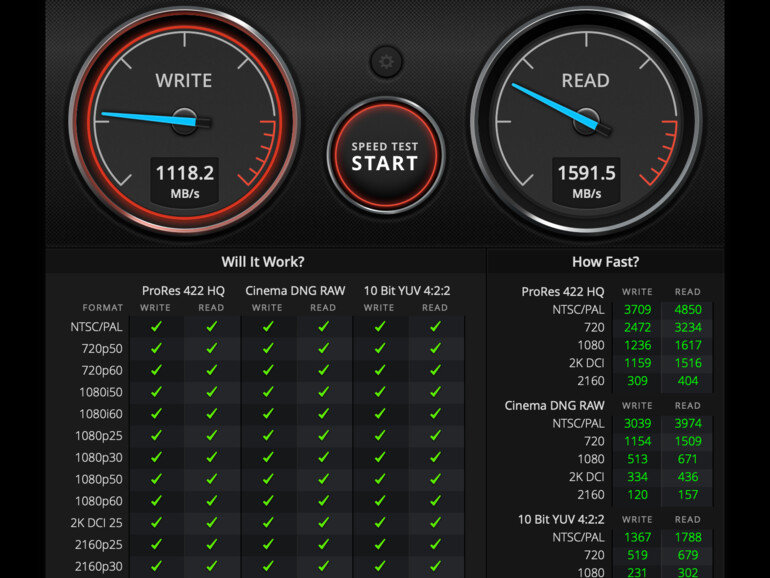
Task: Click the 1080p50 format row label
Action: pos(99,479)
